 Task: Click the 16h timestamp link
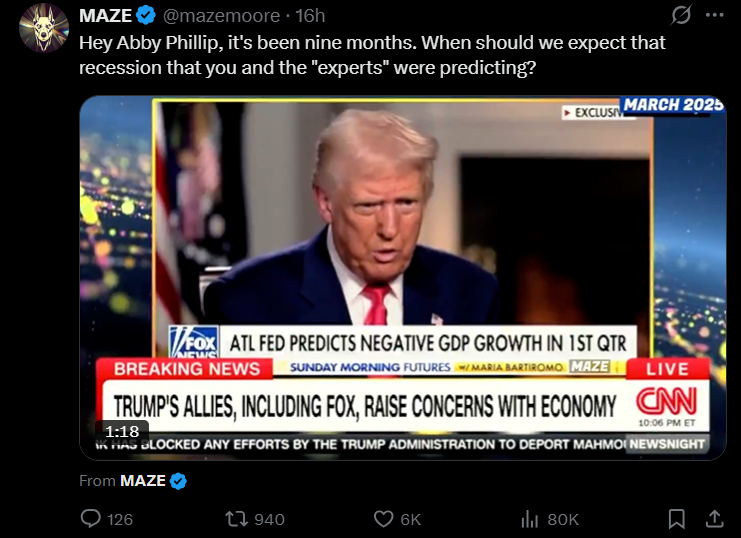point(310,16)
